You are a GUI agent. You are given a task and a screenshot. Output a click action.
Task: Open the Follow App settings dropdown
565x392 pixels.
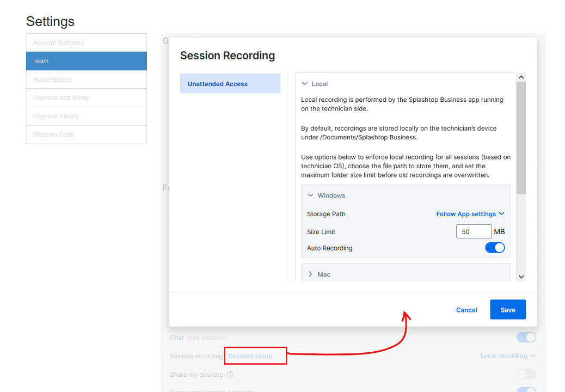pos(470,214)
